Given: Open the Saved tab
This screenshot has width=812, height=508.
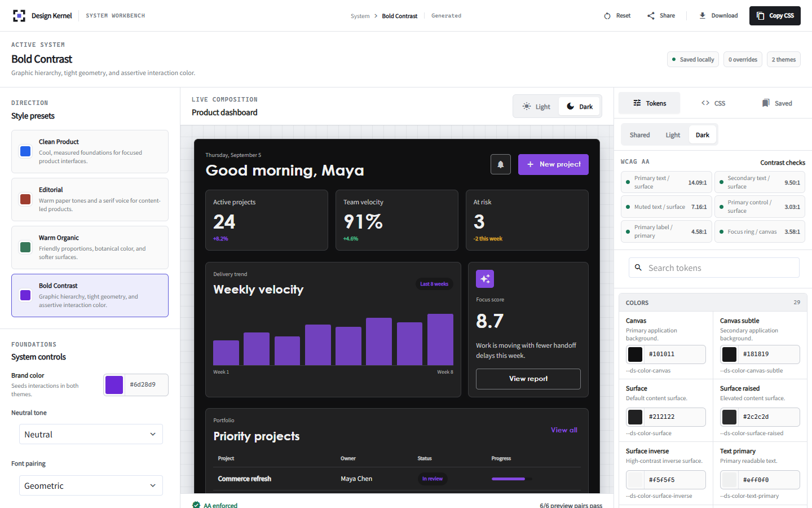Looking at the screenshot, I should (777, 103).
